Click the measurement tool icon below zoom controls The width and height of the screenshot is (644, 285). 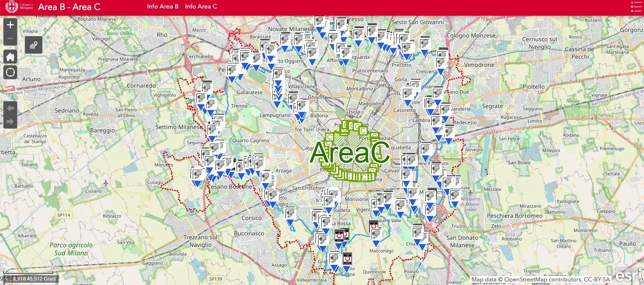coord(33,45)
